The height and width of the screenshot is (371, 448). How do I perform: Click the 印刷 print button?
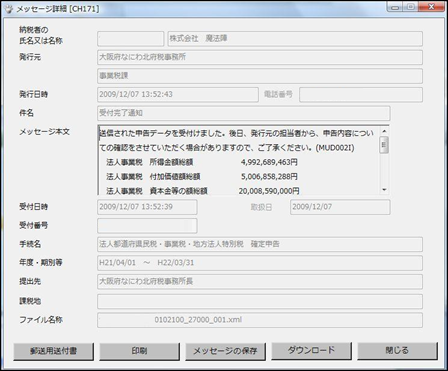click(140, 351)
